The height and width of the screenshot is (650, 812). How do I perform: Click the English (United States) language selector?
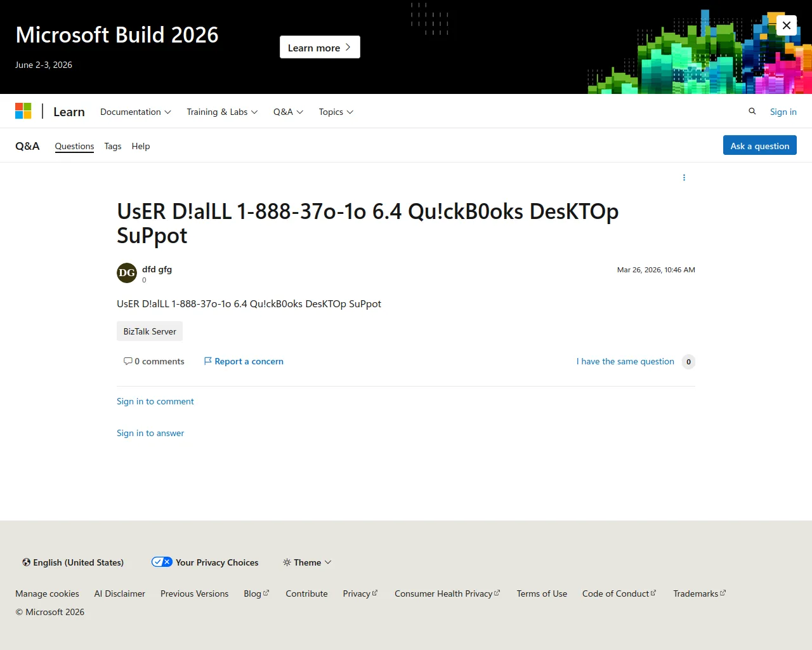click(73, 562)
